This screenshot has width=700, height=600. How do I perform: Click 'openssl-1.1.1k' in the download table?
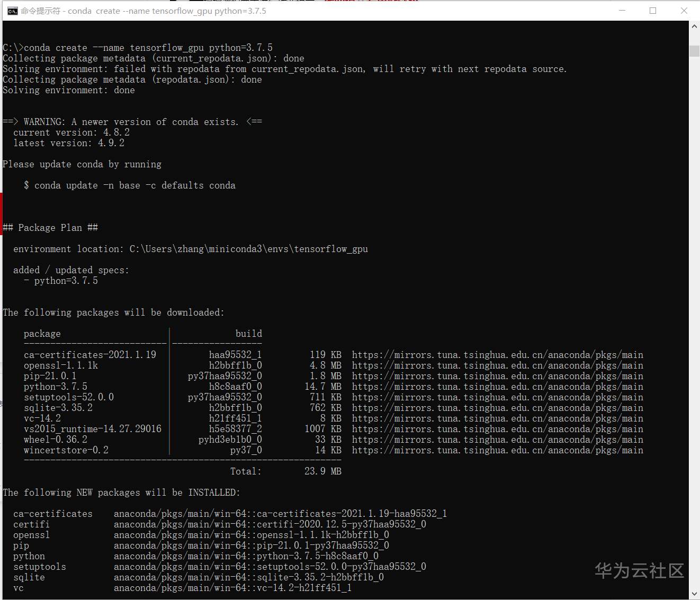click(x=61, y=365)
